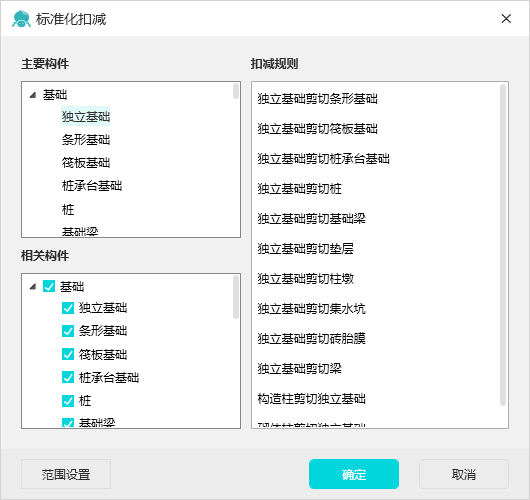Select 桩承台基础 in 主要构件 tree
Screen dimensions: 530x500
(x=92, y=186)
